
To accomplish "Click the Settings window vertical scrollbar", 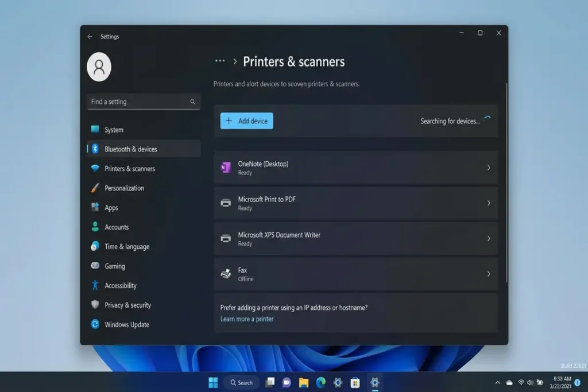I will pyautogui.click(x=506, y=183).
